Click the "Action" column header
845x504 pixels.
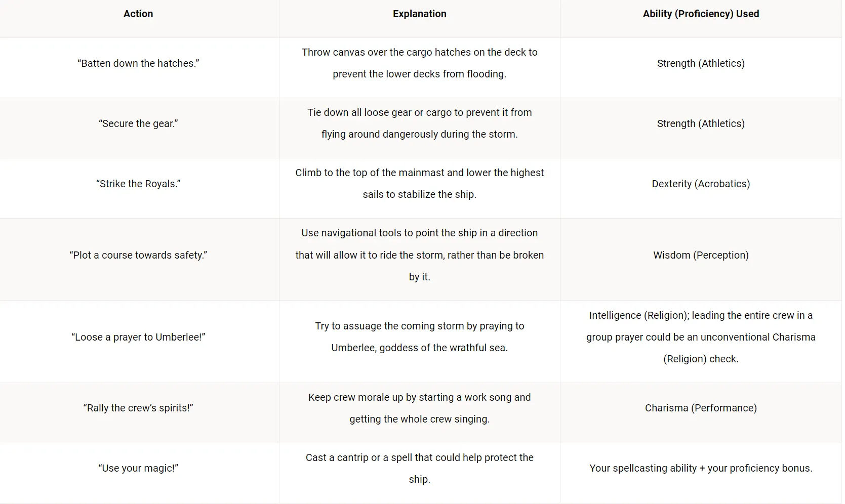138,14
